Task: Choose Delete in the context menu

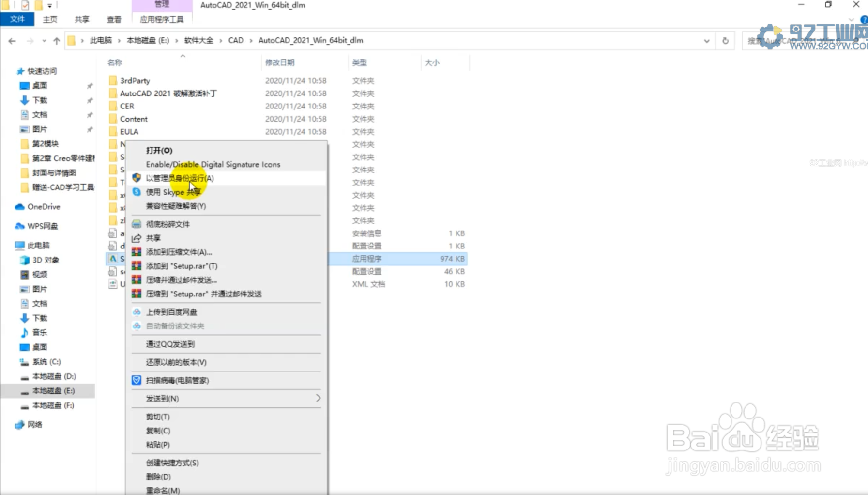Action: [158, 477]
